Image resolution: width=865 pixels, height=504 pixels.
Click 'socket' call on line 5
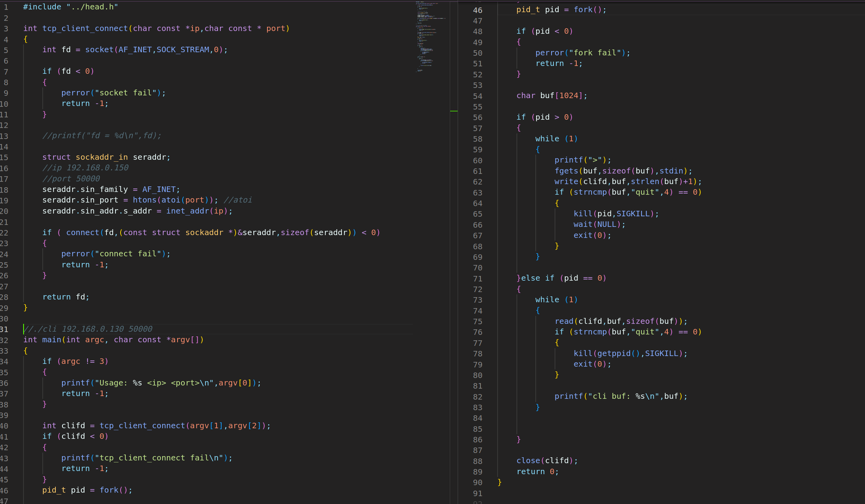click(99, 49)
